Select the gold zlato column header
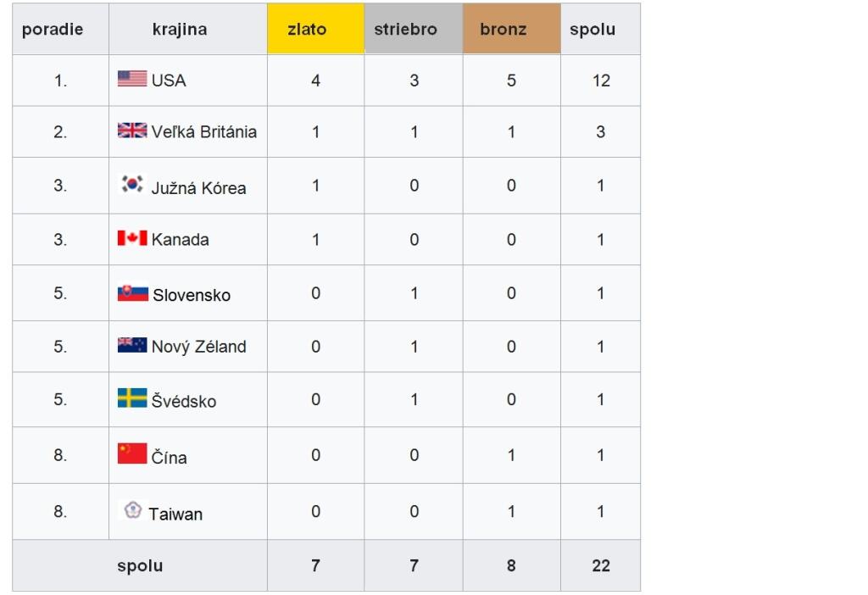Screen dimensions: 868x595 pos(315,29)
